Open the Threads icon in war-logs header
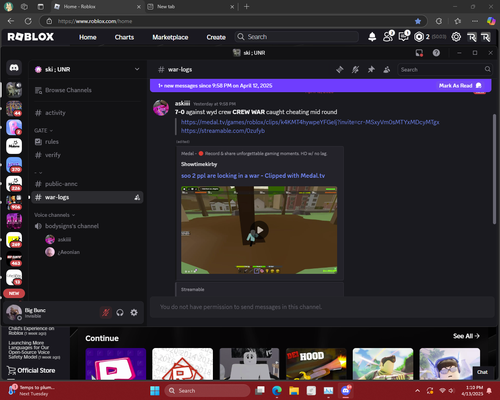500x400 pixels. point(340,70)
